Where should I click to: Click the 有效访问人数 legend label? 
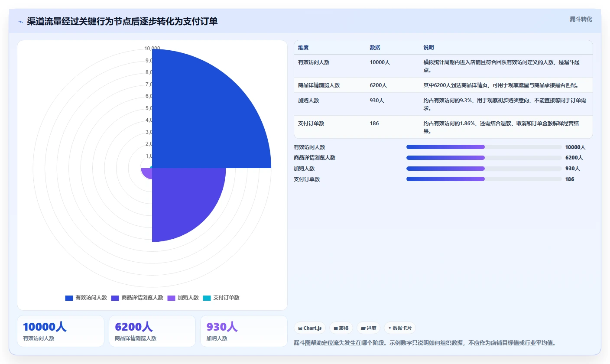coord(91,298)
